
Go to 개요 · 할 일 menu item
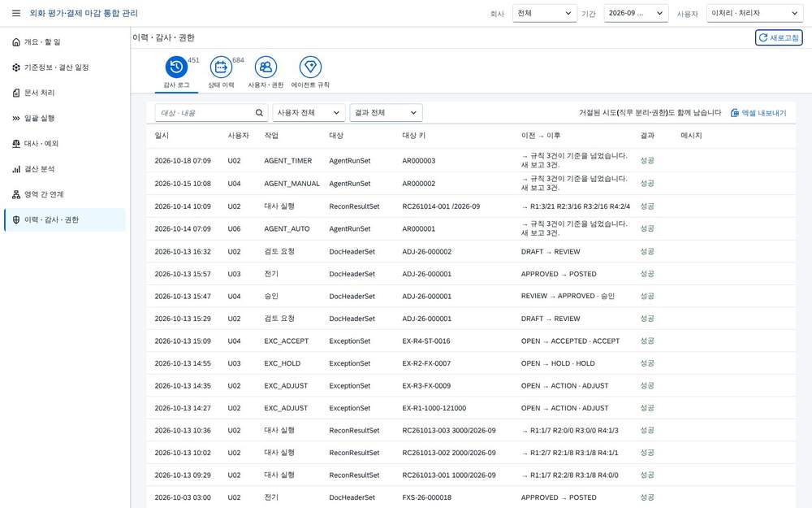tap(65, 42)
